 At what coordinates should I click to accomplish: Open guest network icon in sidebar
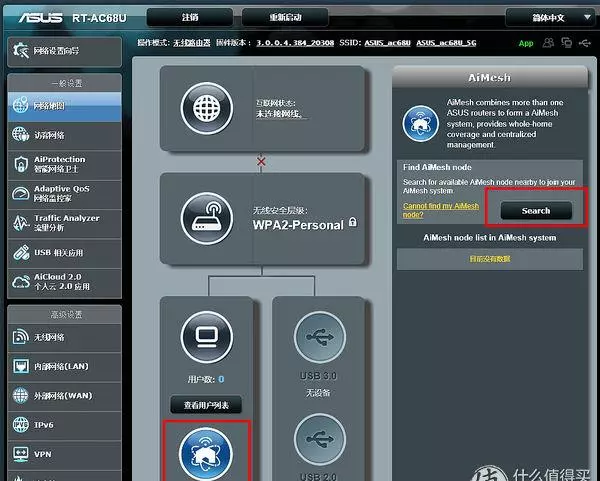20,135
